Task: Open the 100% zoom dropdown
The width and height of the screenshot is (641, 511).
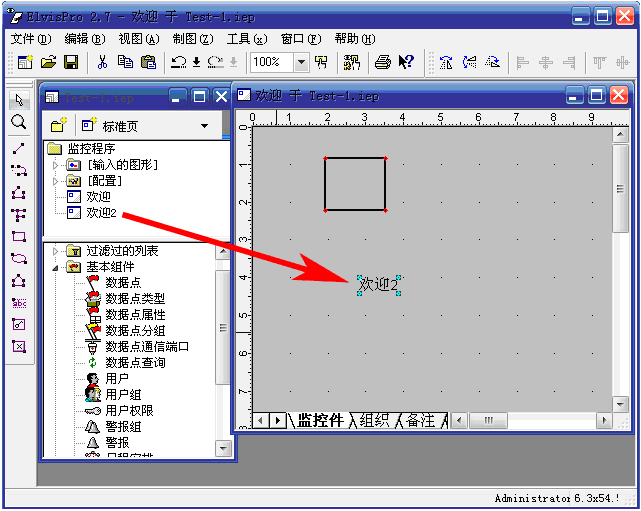Action: click(x=301, y=62)
